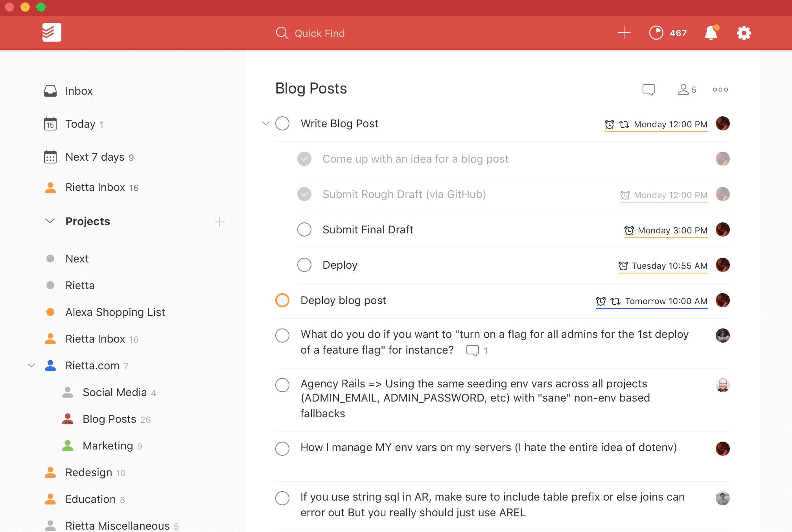The width and height of the screenshot is (792, 532).
Task: Check off the env vars dotenv task
Action: tap(282, 449)
